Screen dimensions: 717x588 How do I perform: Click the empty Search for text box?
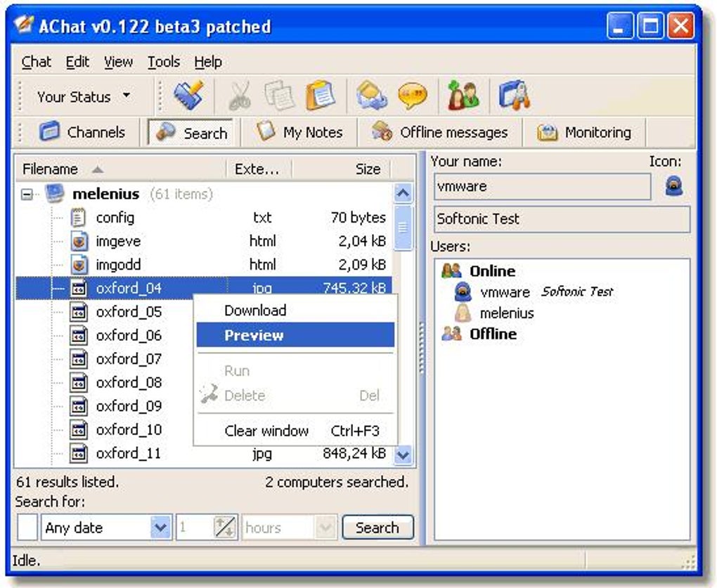(27, 528)
